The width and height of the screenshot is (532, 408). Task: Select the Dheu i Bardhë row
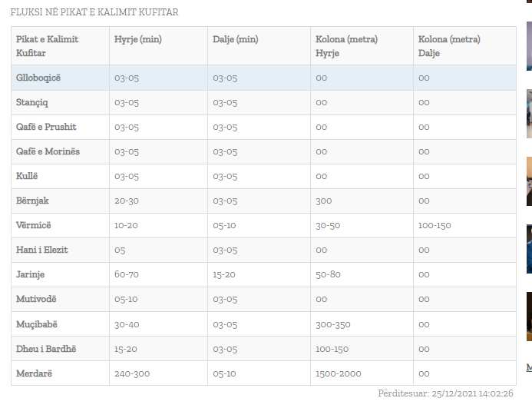pos(46,348)
